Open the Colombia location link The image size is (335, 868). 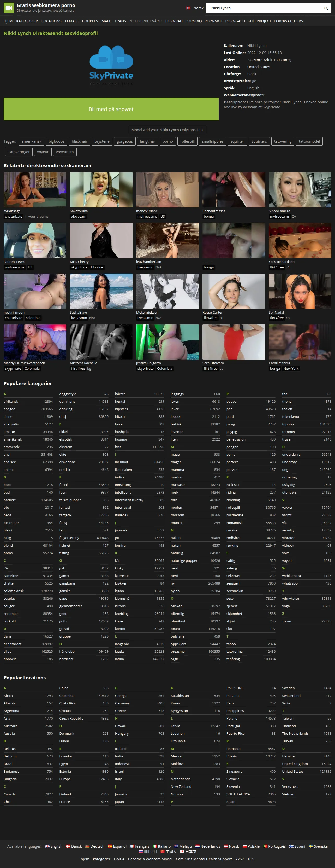point(67,696)
